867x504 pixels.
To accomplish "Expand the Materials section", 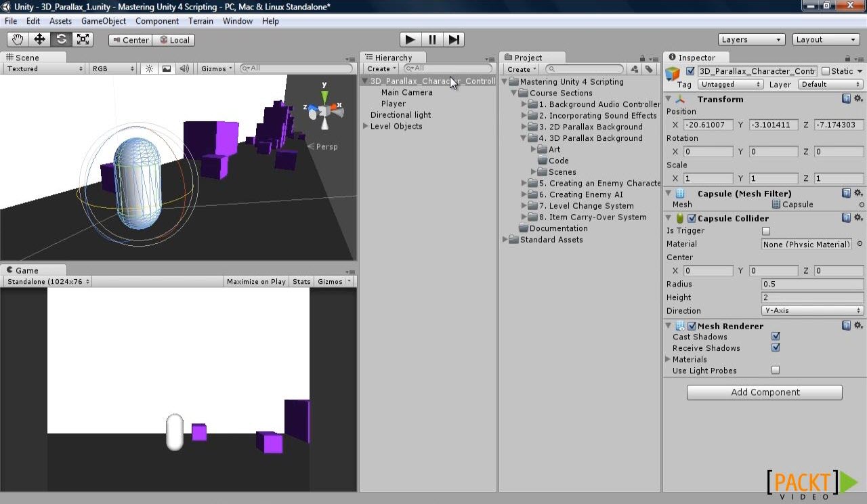I will point(668,359).
